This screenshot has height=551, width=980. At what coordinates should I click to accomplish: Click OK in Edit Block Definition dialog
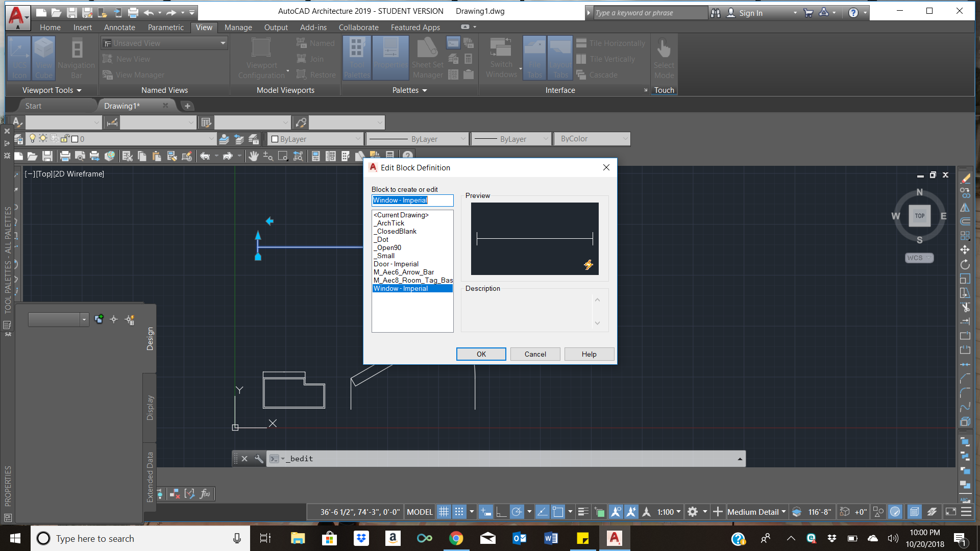(480, 354)
